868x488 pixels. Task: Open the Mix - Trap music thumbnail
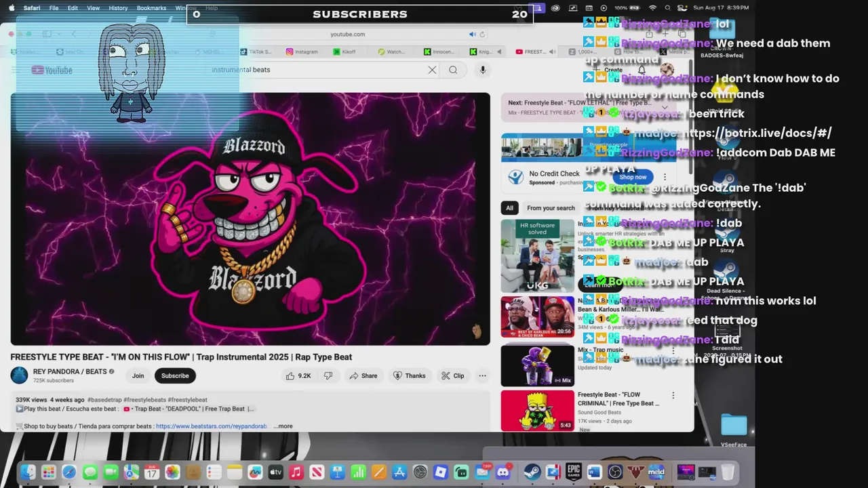click(x=537, y=365)
